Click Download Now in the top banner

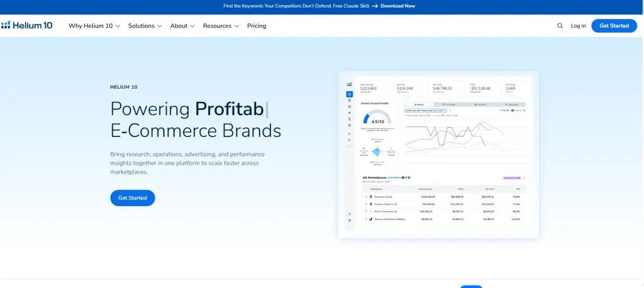[x=397, y=6]
